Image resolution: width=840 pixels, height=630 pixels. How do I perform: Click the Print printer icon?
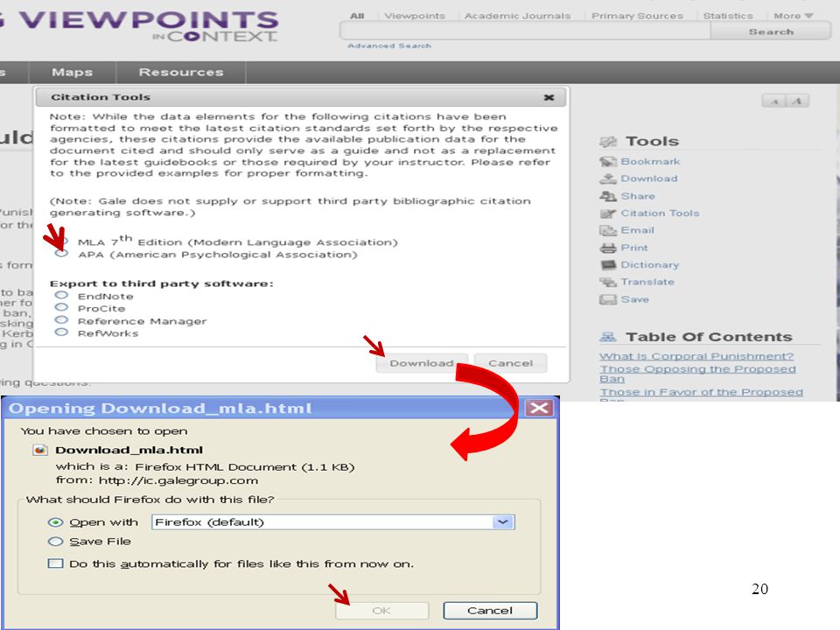coord(608,248)
